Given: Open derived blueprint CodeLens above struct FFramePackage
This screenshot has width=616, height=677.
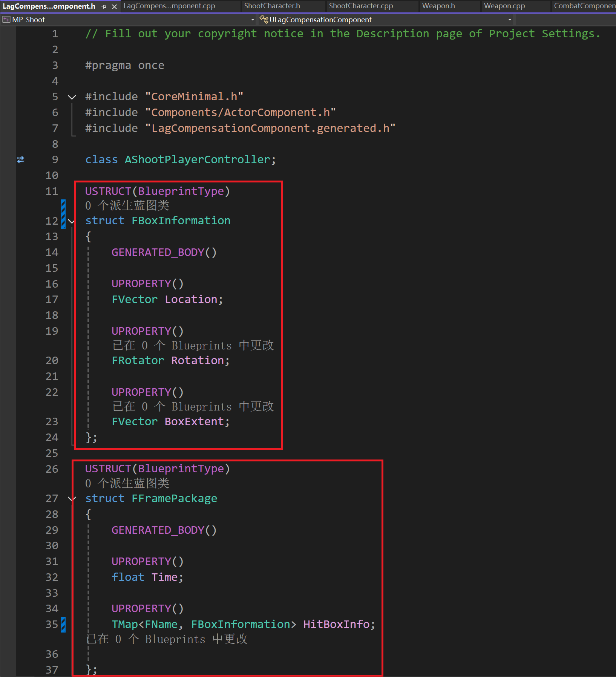Looking at the screenshot, I should click(x=127, y=483).
